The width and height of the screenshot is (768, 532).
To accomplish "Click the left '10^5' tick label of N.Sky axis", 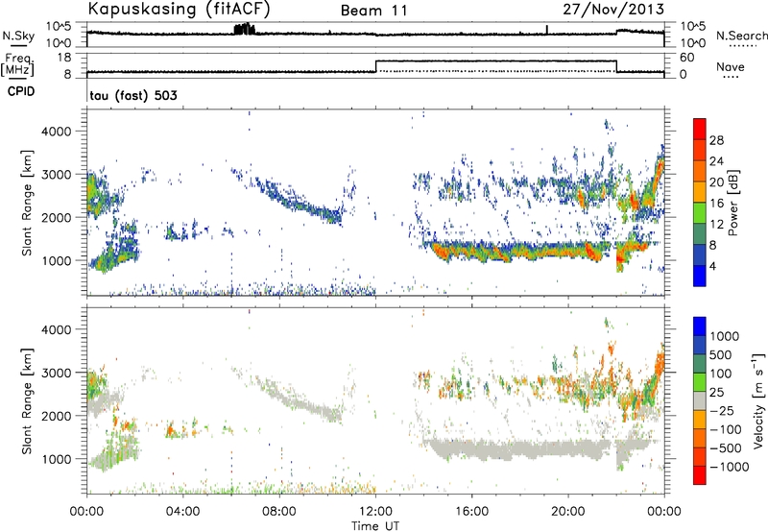I will pyautogui.click(x=59, y=27).
